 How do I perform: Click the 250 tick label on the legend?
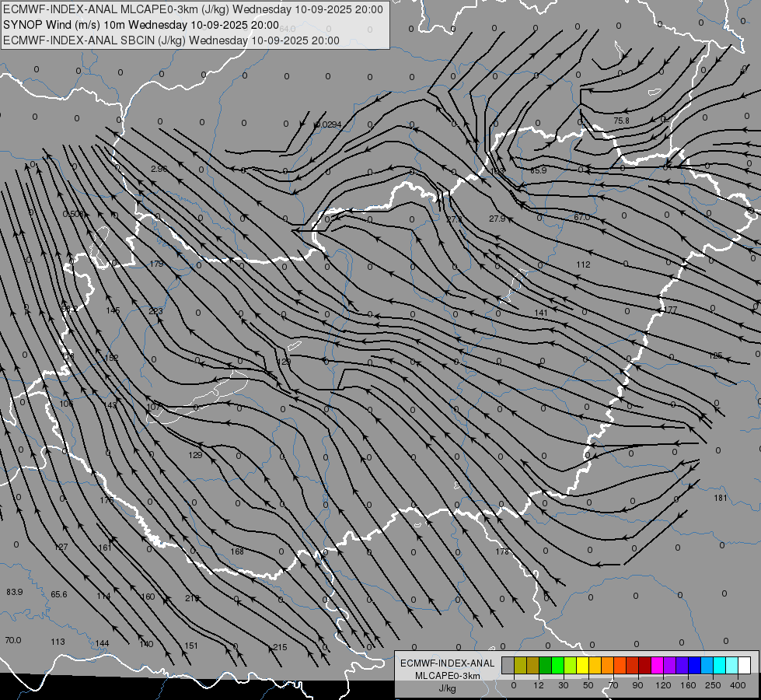713,685
